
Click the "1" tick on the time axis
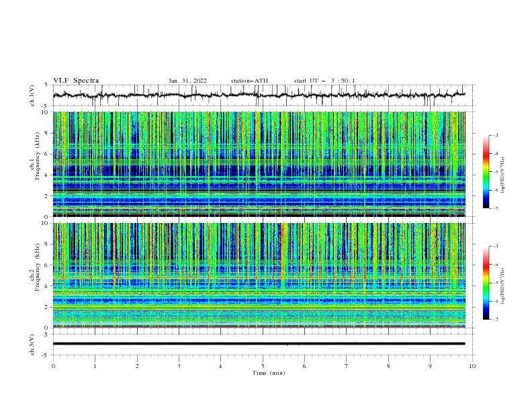(x=95, y=366)
